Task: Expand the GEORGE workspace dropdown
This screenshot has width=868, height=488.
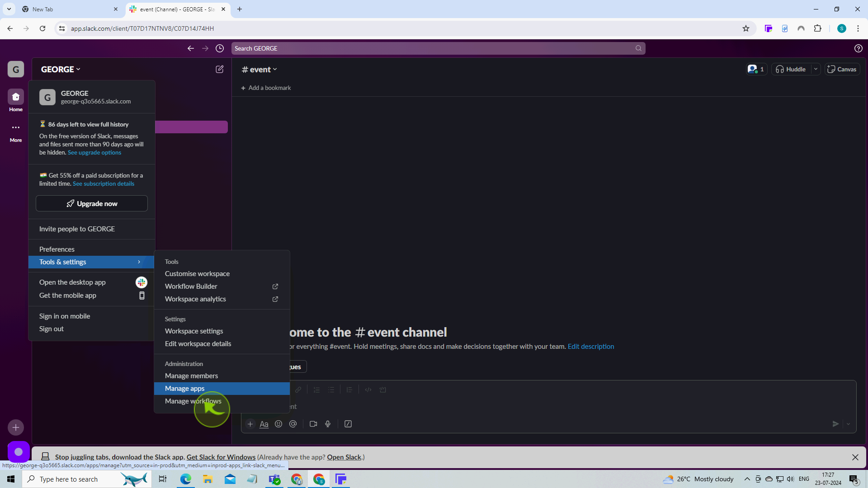Action: pos(61,69)
